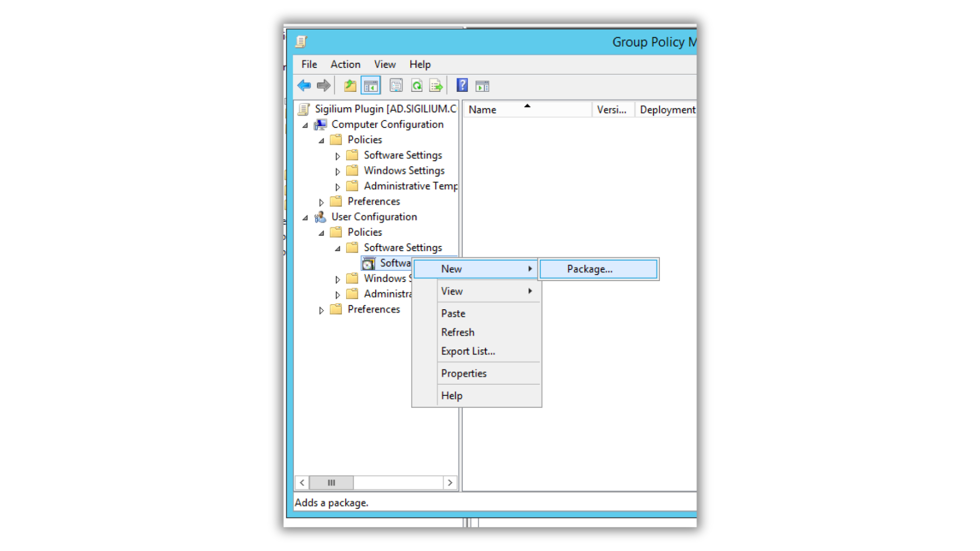Click the horizontal scrollbar right arrow
This screenshot has height=551, width=980.
pos(450,483)
